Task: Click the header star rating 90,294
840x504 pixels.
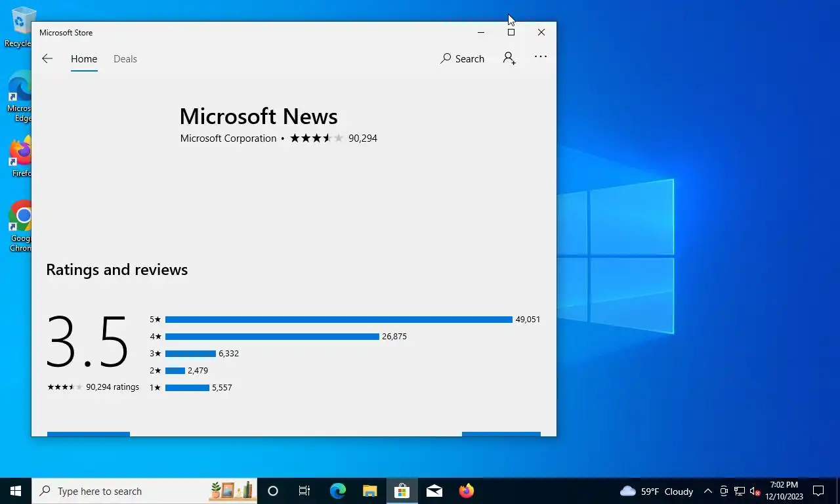Action: pyautogui.click(x=334, y=138)
